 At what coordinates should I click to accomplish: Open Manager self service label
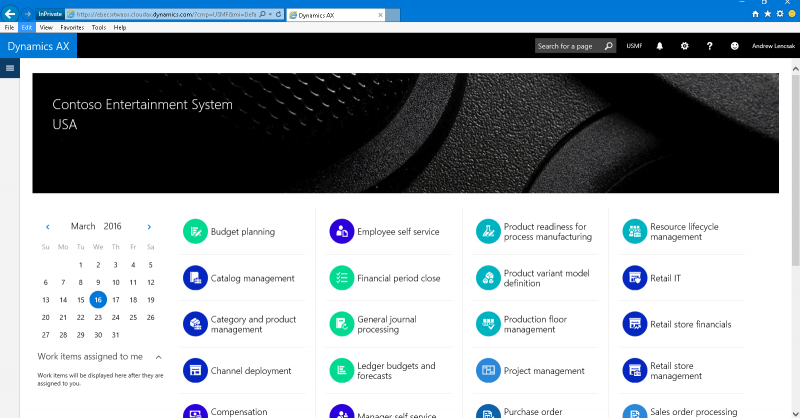coord(396,415)
